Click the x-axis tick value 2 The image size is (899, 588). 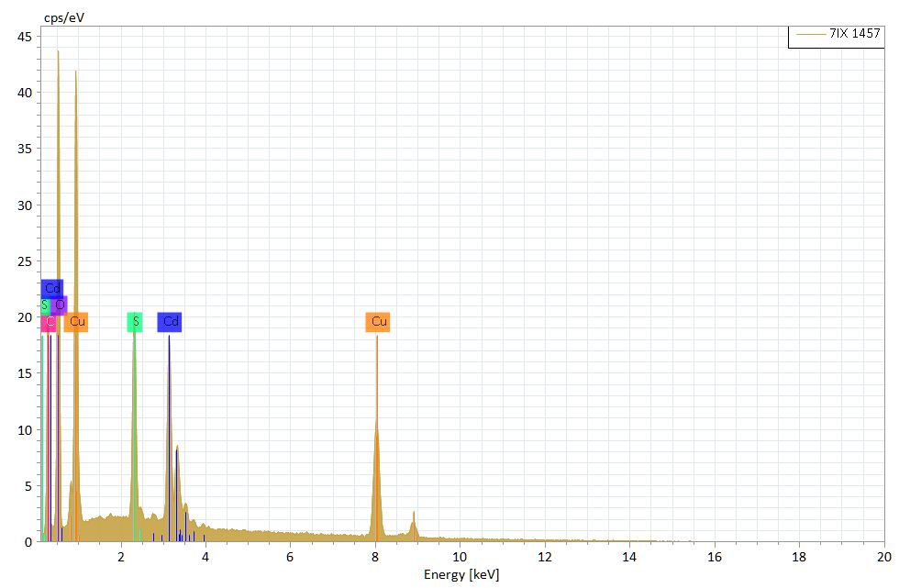click(x=121, y=557)
